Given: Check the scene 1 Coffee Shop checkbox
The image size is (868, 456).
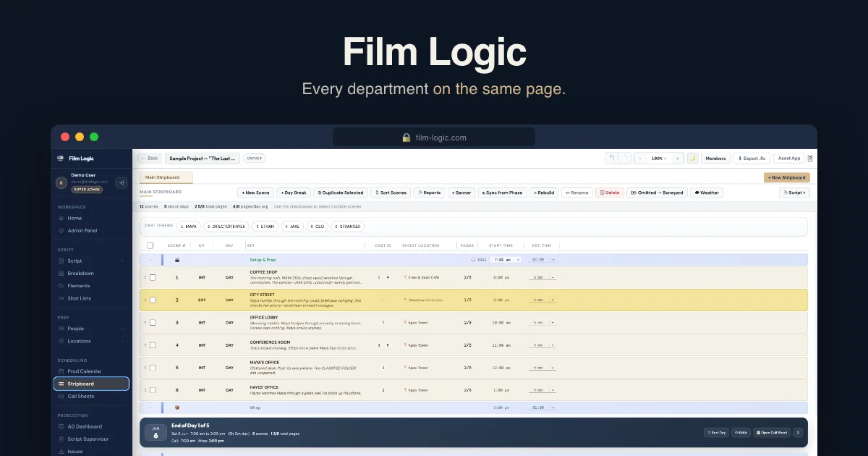Looking at the screenshot, I should tap(153, 277).
